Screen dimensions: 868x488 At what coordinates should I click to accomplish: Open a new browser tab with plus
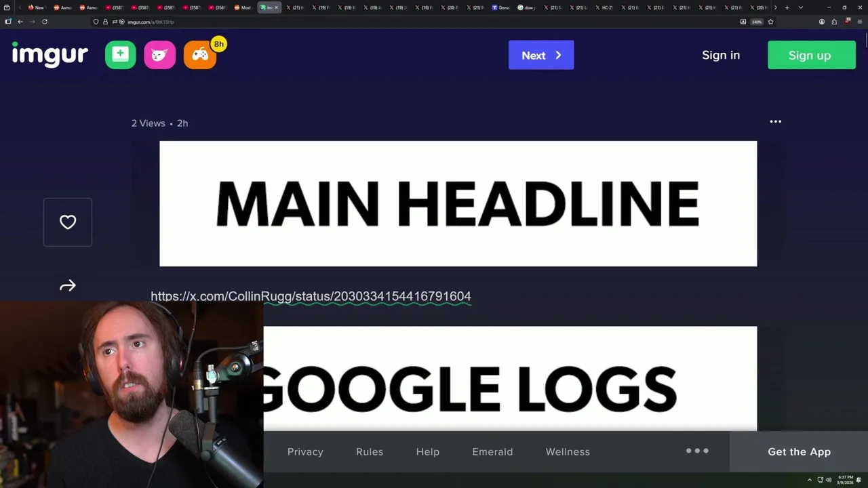[x=787, y=7]
